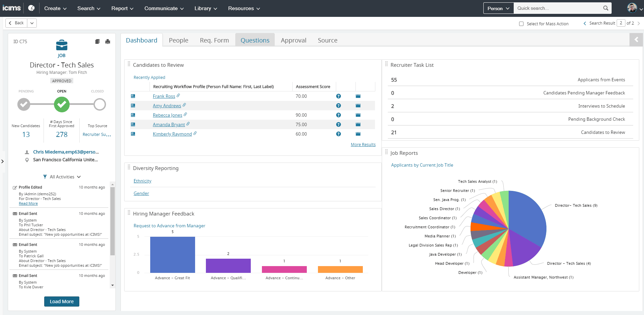Screen dimensions: 644x315
Task: Enable the Select for Mass Action checkbox
Action: click(x=521, y=24)
